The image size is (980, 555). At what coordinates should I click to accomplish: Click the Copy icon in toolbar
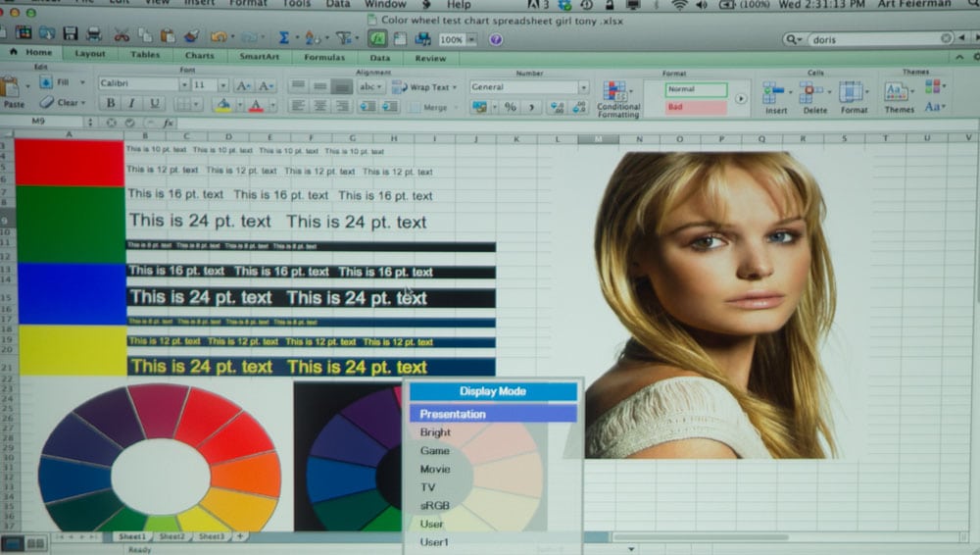(145, 35)
